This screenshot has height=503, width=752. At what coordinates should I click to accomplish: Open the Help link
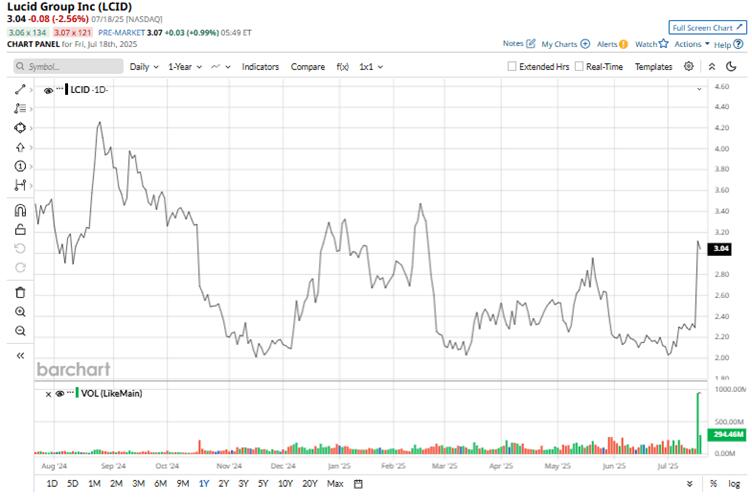pos(728,45)
